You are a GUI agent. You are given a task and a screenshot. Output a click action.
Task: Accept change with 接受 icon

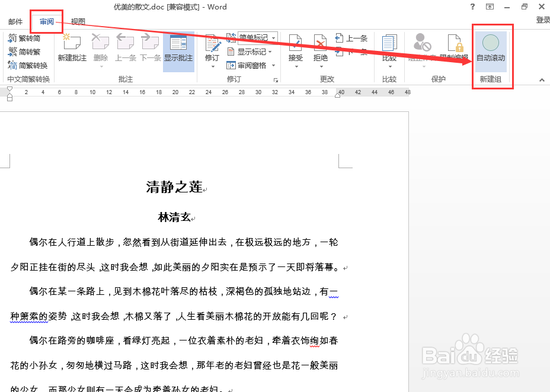pos(295,43)
